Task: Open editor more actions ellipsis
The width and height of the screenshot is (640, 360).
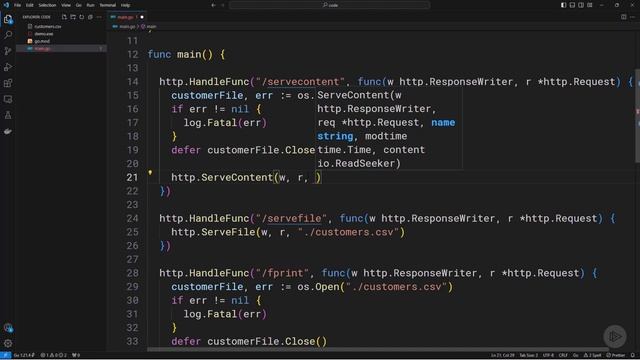Action: pyautogui.click(x=633, y=17)
